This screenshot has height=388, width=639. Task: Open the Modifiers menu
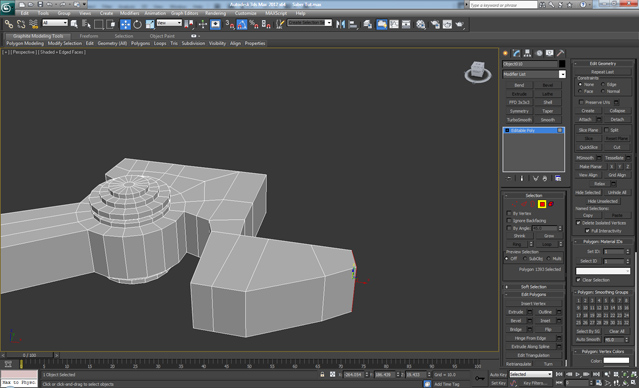click(x=129, y=13)
